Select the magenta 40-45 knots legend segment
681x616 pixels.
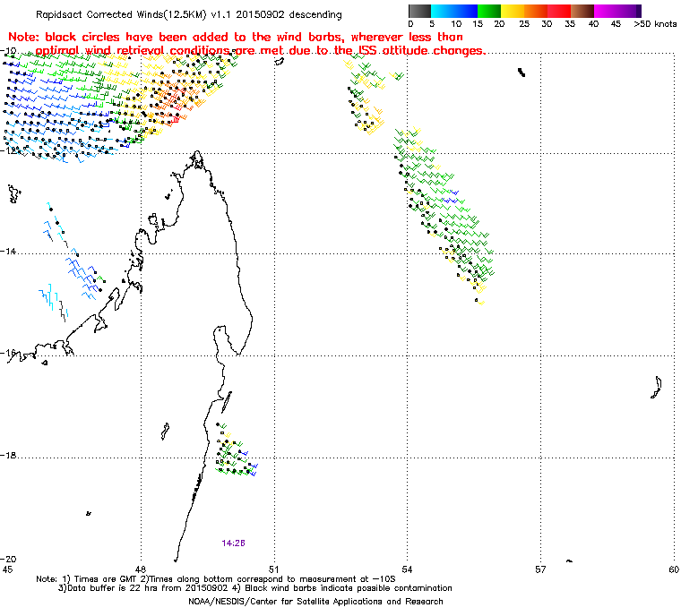[606, 11]
